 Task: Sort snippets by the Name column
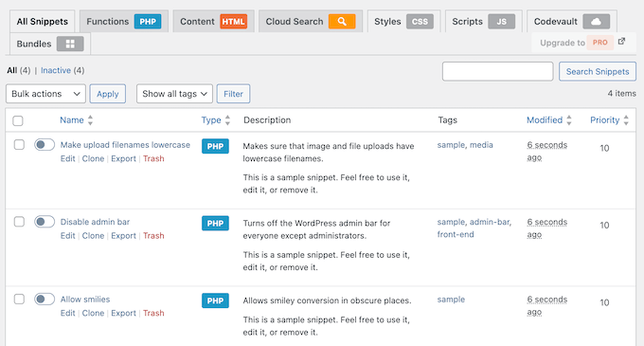pyautogui.click(x=72, y=120)
